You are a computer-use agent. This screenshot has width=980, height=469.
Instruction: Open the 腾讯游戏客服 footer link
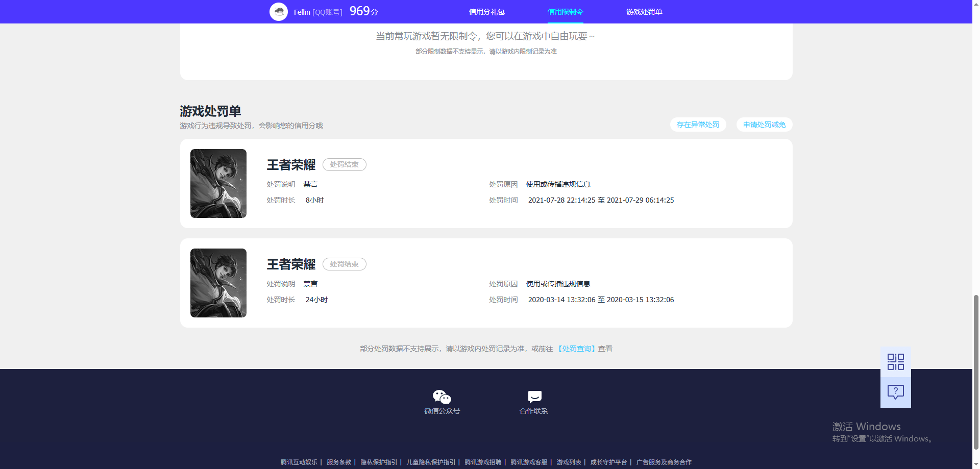[x=529, y=462]
